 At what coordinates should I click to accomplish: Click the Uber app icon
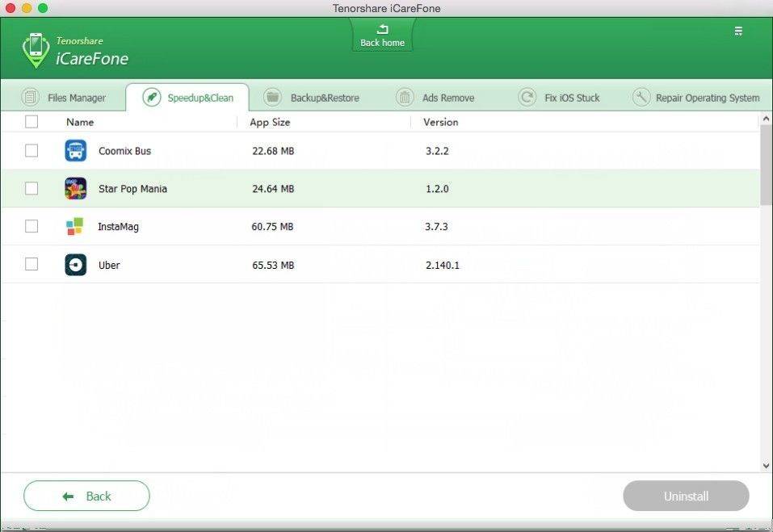click(75, 265)
